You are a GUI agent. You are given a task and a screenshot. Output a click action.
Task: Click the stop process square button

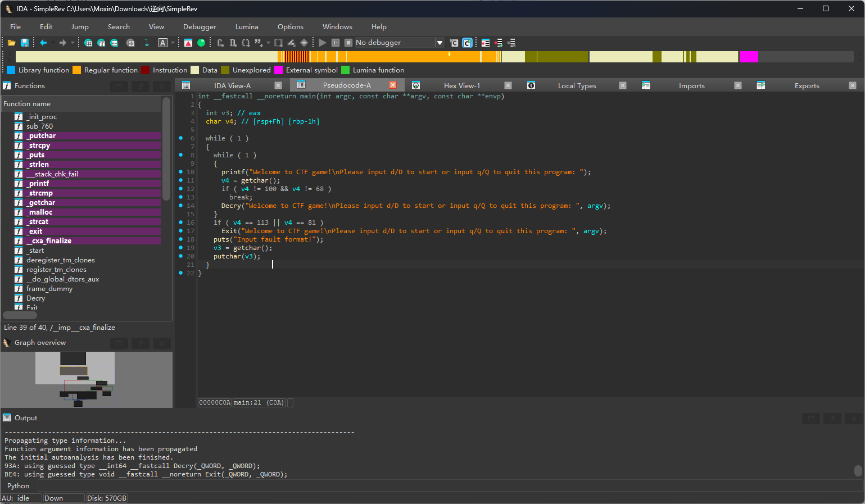click(x=348, y=43)
